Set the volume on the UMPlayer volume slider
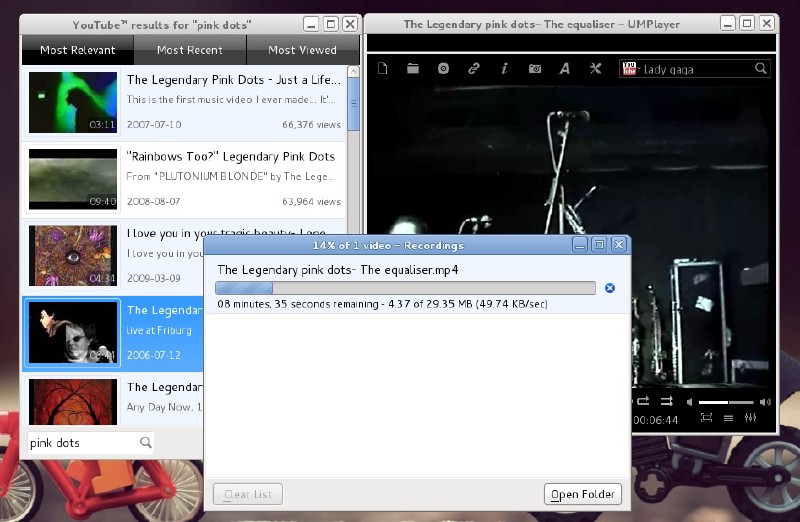This screenshot has height=522, width=800. point(726,402)
